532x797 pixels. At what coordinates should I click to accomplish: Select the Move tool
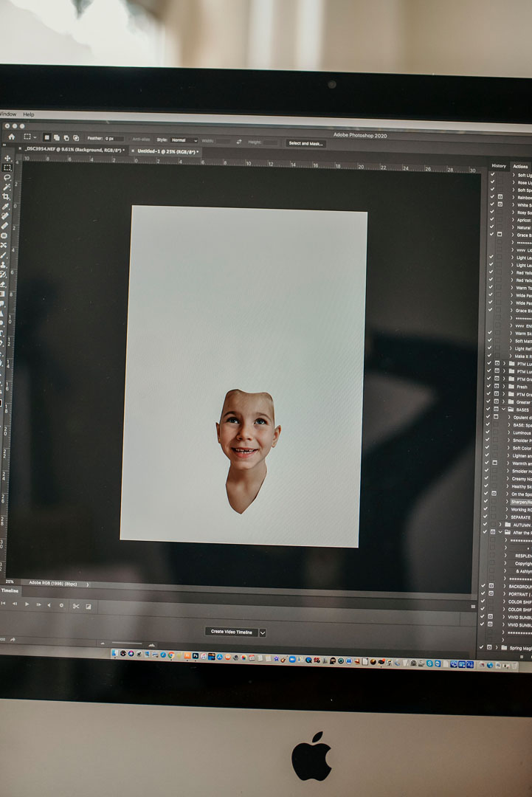[x=7, y=159]
